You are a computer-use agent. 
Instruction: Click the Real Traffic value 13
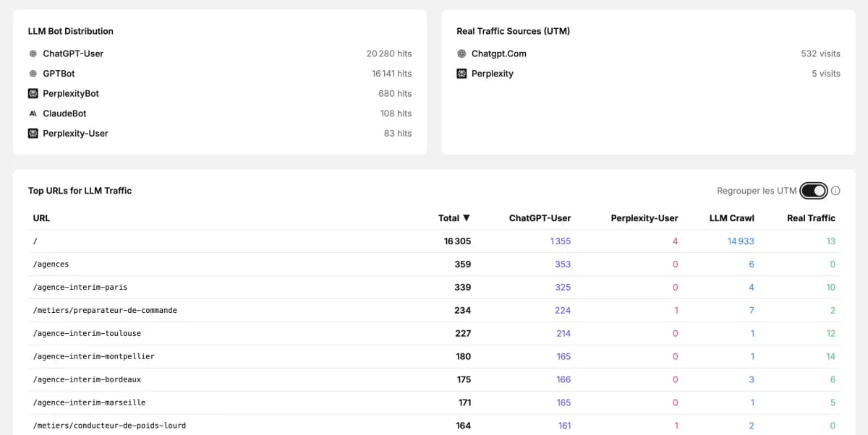[x=831, y=241]
